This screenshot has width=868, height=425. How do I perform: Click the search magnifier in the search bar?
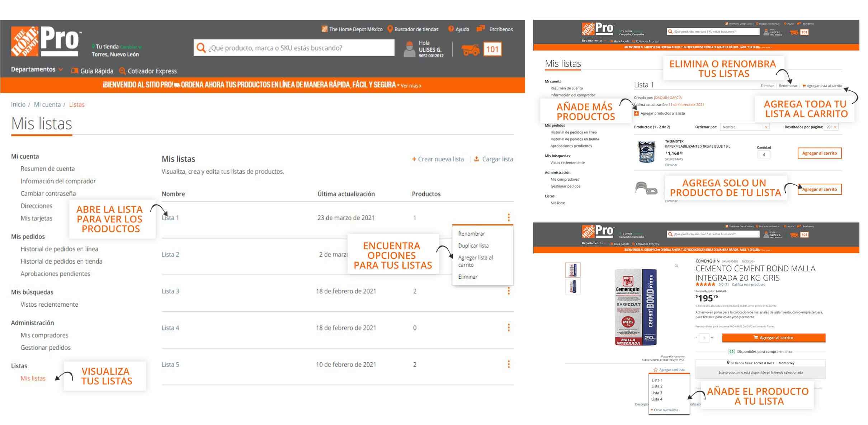click(x=201, y=47)
